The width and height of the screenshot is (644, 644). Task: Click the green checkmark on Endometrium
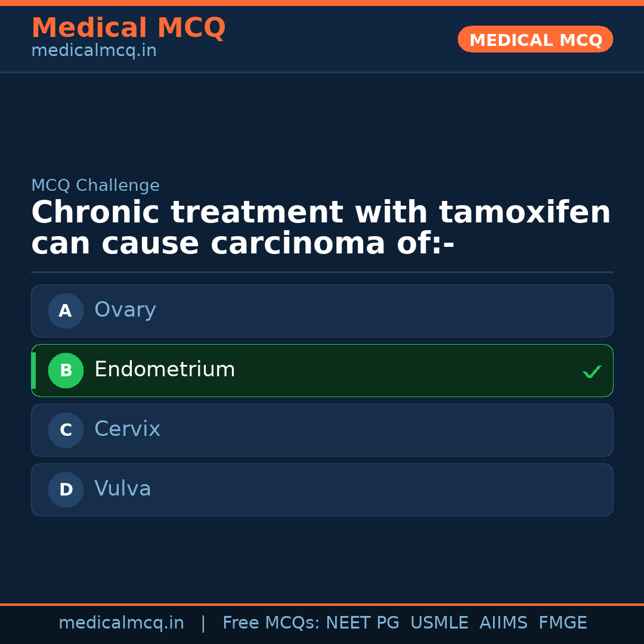click(592, 372)
